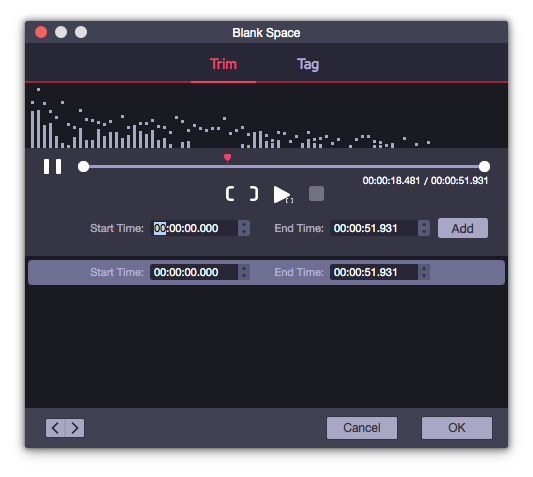Pause playback with the pause icon
This screenshot has height=477, width=533.
coord(52,167)
